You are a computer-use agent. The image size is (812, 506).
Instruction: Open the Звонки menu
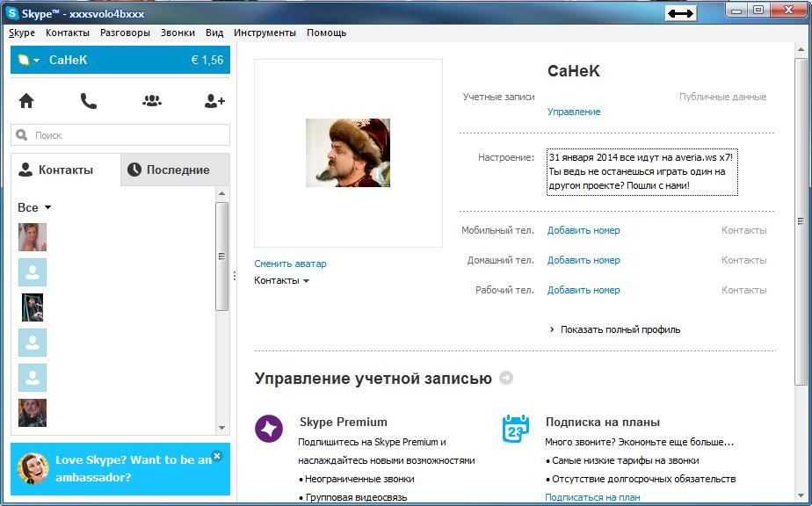(x=178, y=33)
